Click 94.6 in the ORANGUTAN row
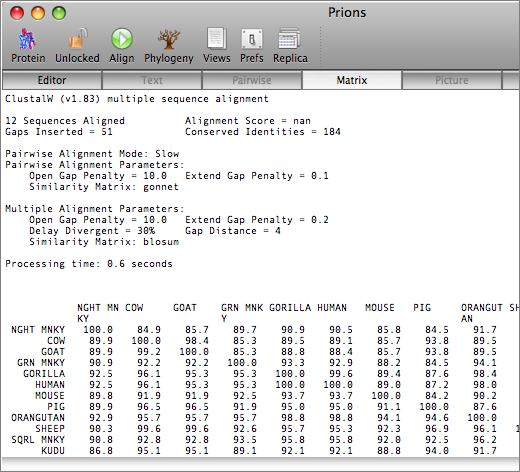 437,418
